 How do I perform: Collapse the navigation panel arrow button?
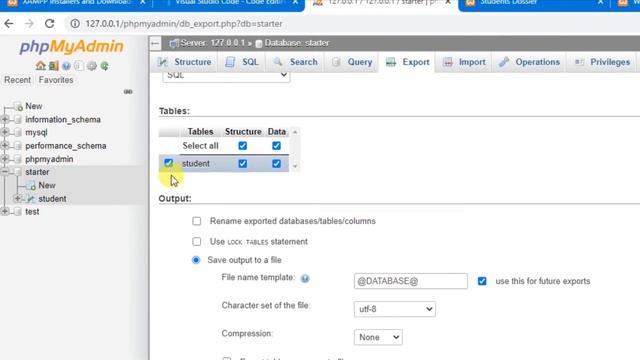tap(155, 43)
